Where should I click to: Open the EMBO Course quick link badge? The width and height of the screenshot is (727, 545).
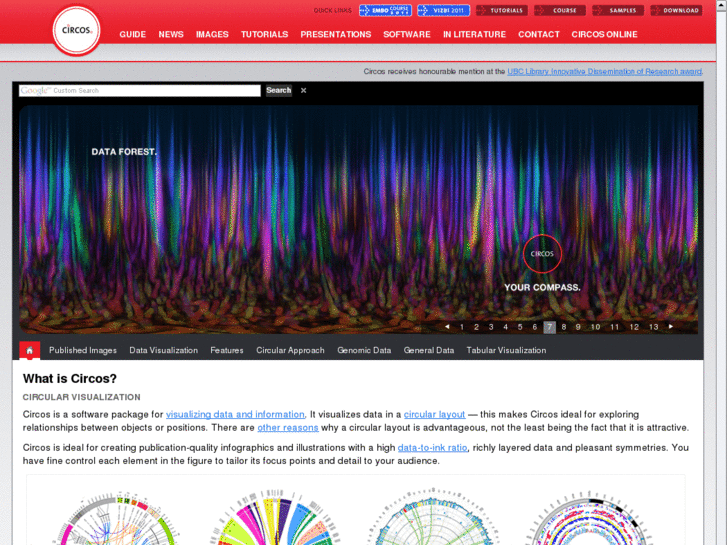point(385,10)
